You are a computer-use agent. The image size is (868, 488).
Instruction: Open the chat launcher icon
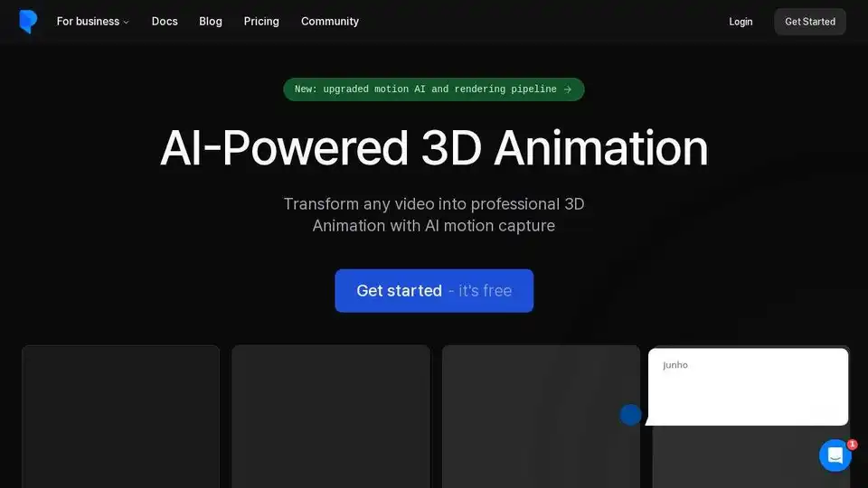pyautogui.click(x=835, y=455)
